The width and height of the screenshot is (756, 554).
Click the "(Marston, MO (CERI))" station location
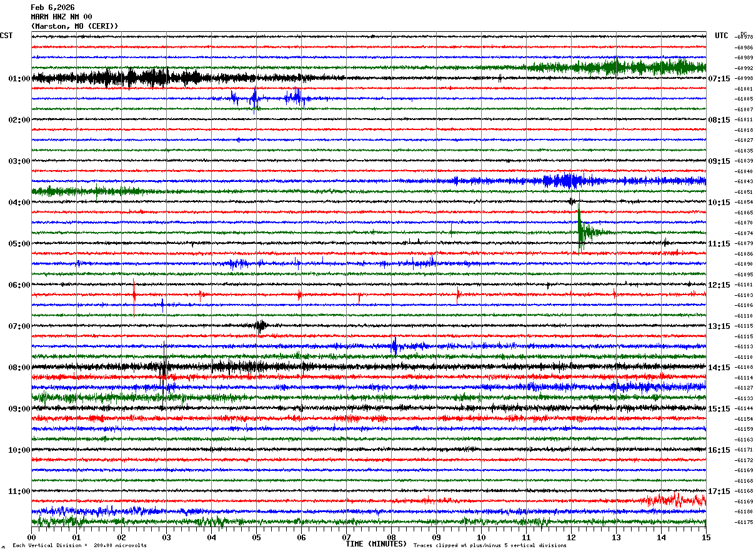(74, 26)
